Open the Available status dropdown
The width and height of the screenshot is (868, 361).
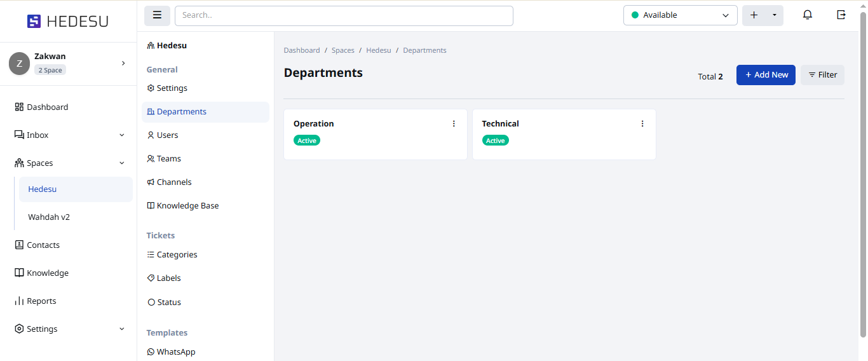click(x=680, y=15)
